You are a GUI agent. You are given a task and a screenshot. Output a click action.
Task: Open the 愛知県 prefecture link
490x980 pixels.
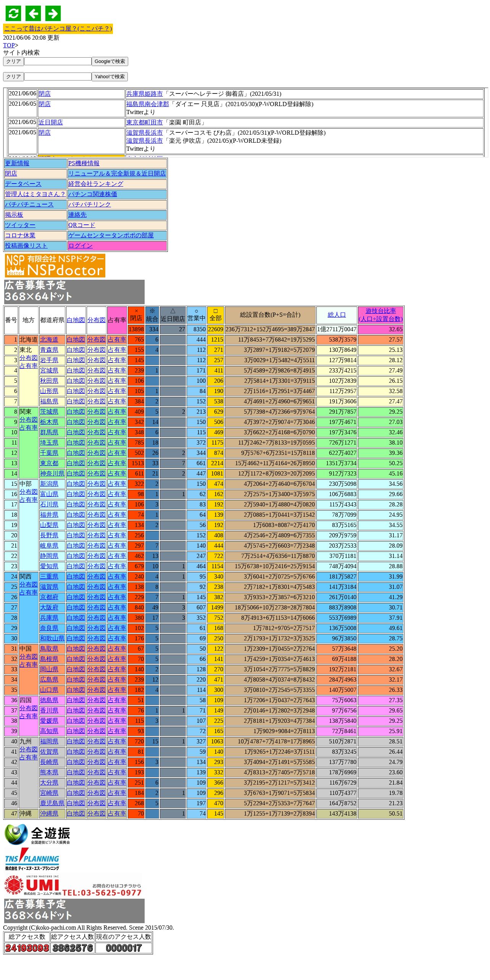pos(49,566)
